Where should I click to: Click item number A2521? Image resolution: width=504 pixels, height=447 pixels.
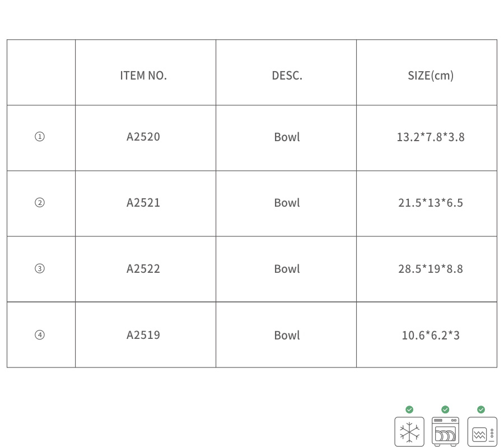143,203
